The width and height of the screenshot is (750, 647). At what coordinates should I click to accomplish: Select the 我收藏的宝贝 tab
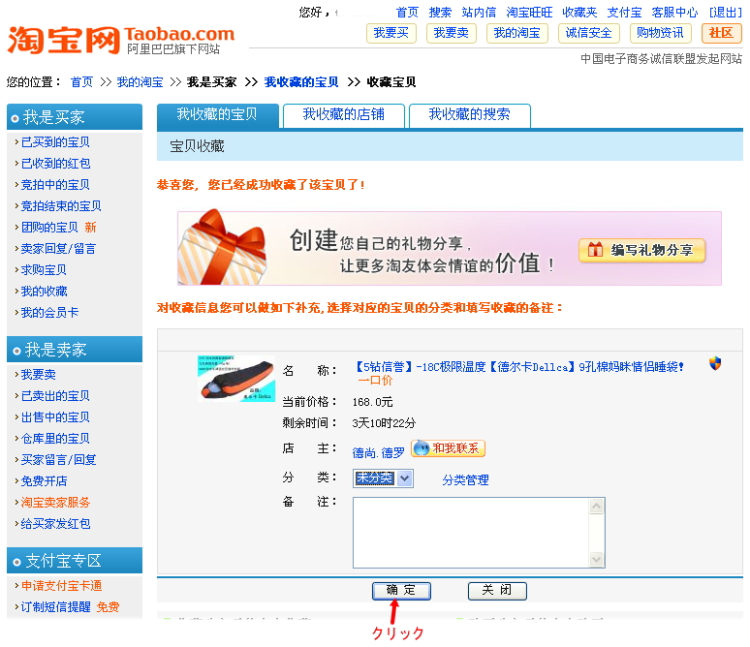[x=217, y=115]
